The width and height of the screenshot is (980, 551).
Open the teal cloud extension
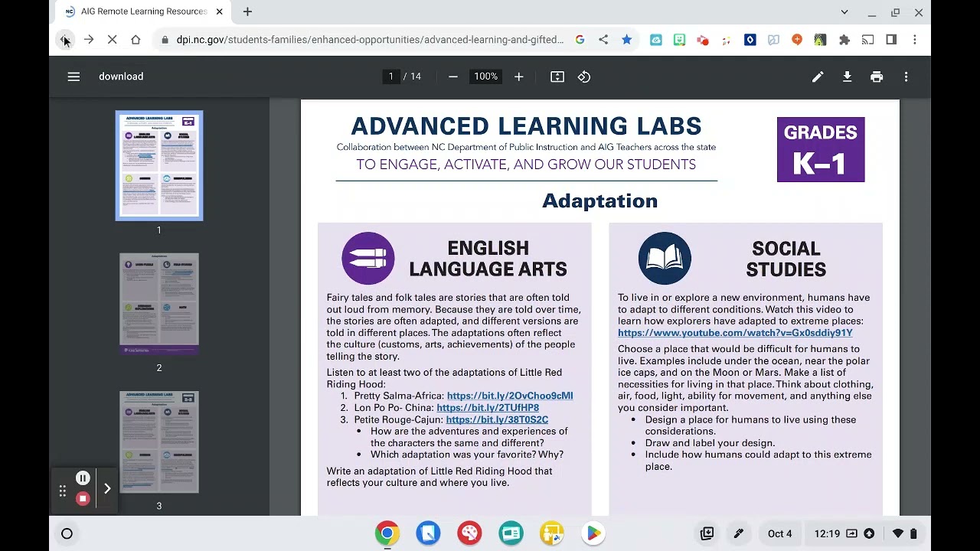[x=656, y=40]
